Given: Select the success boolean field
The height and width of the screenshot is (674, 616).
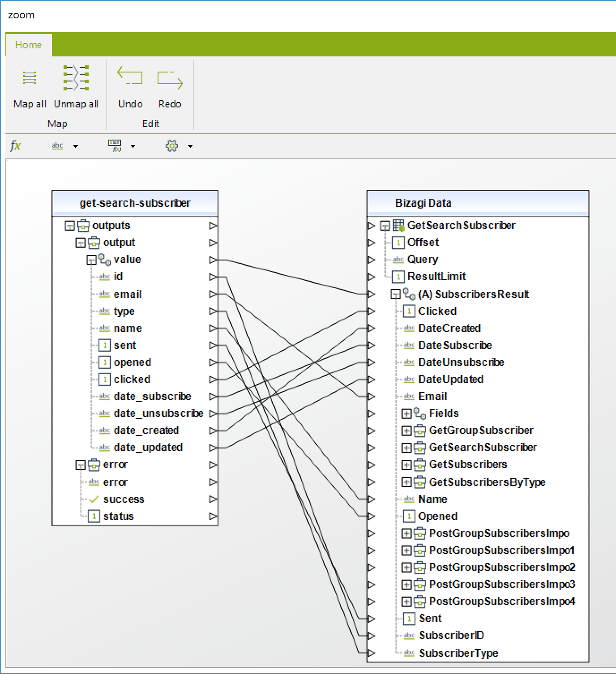Looking at the screenshot, I should click(124, 499).
